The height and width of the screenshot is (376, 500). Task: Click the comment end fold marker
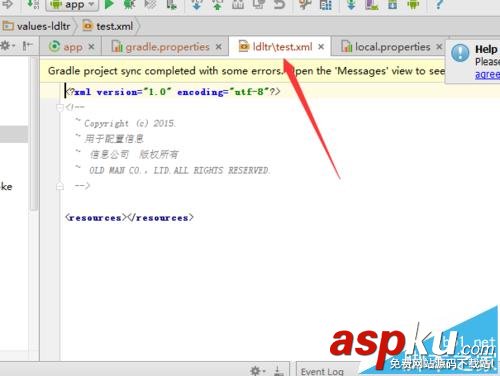point(60,185)
